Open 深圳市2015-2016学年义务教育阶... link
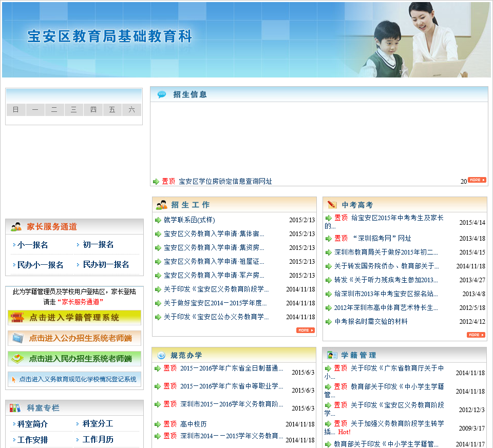Screen dimensions: 493x448 point(232,404)
